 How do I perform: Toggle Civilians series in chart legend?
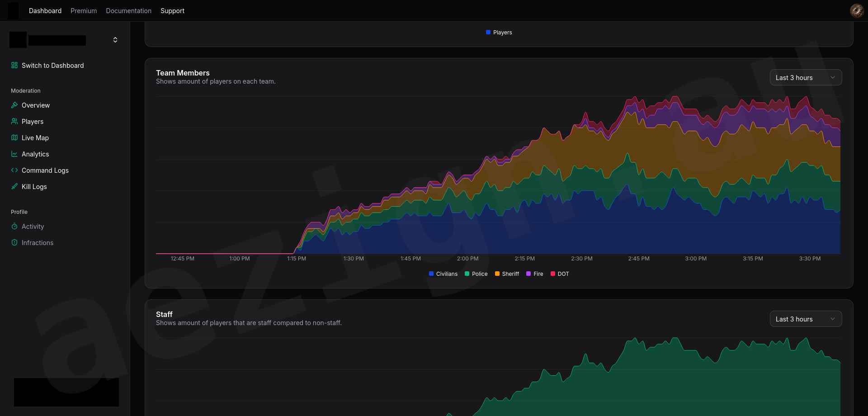click(x=443, y=274)
